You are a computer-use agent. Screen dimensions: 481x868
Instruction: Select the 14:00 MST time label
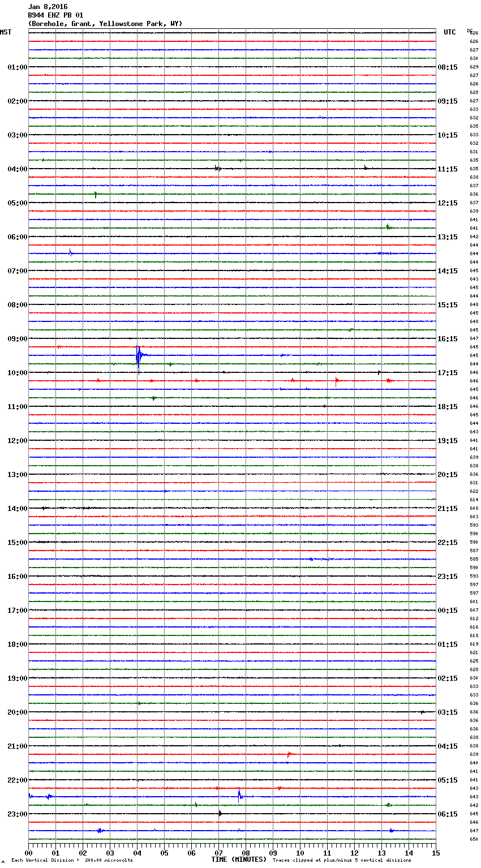tap(18, 509)
